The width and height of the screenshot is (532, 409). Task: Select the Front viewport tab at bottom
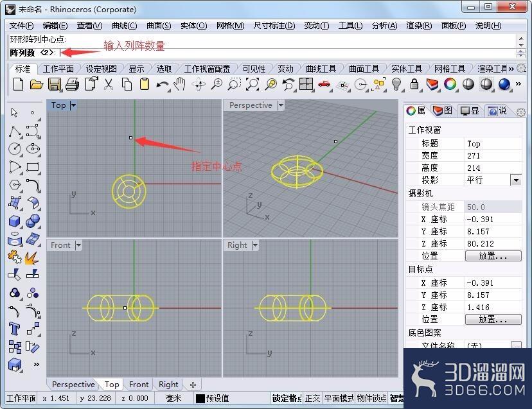pyautogui.click(x=139, y=385)
